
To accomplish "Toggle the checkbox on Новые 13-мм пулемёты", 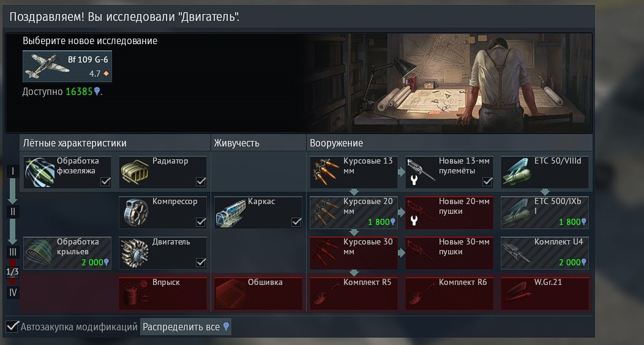I will (487, 181).
